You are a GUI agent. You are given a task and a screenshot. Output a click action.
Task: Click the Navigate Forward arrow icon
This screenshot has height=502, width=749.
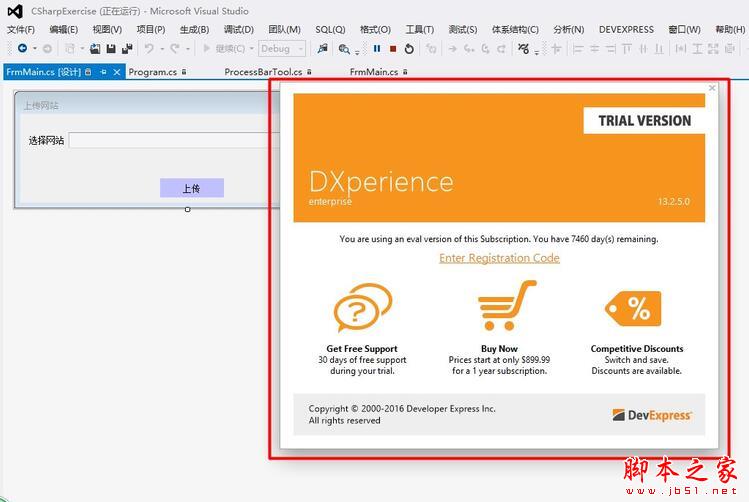[x=47, y=49]
